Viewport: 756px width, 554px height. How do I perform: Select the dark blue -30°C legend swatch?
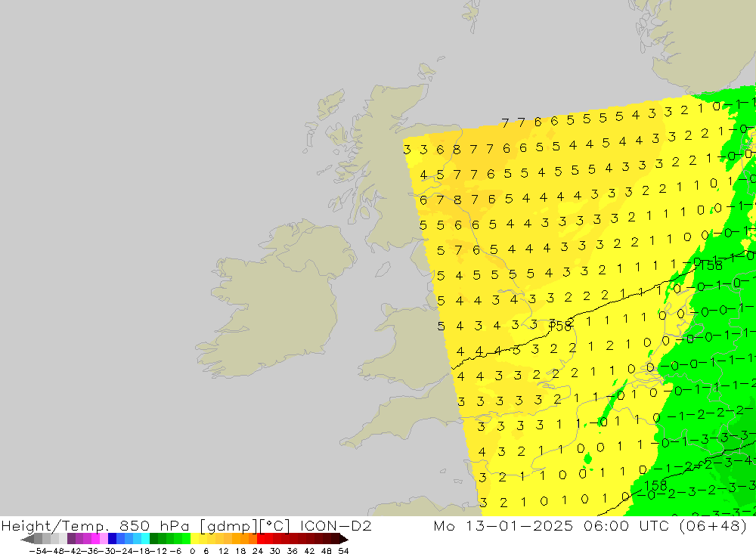[x=113, y=539]
